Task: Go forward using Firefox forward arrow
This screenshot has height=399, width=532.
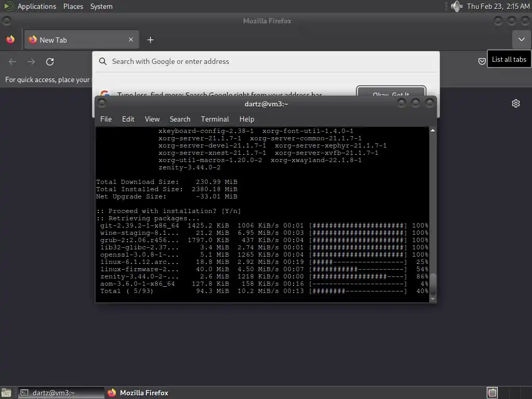Action: (x=31, y=62)
